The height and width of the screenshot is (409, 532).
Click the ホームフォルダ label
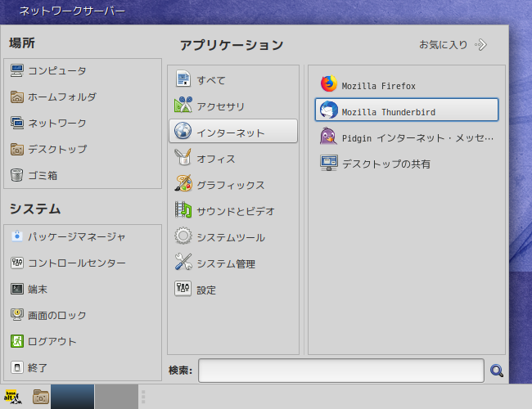tap(62, 97)
